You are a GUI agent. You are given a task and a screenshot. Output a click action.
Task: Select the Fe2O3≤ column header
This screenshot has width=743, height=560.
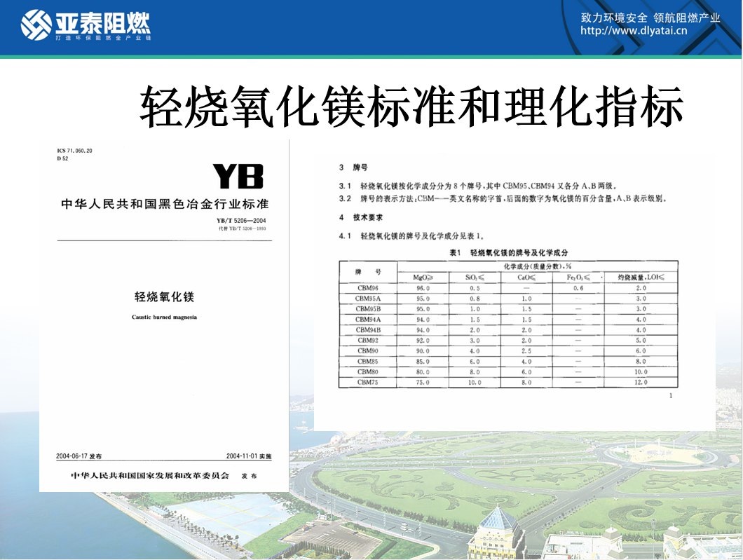(578, 277)
